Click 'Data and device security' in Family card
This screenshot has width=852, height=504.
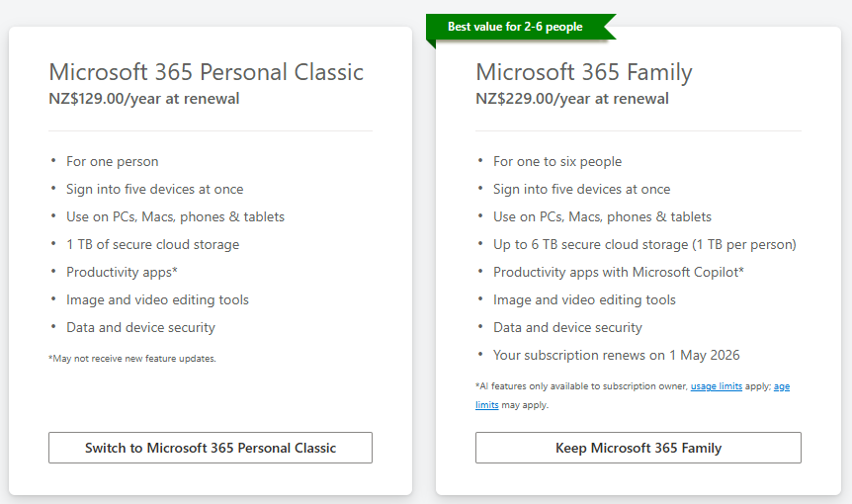click(x=567, y=327)
